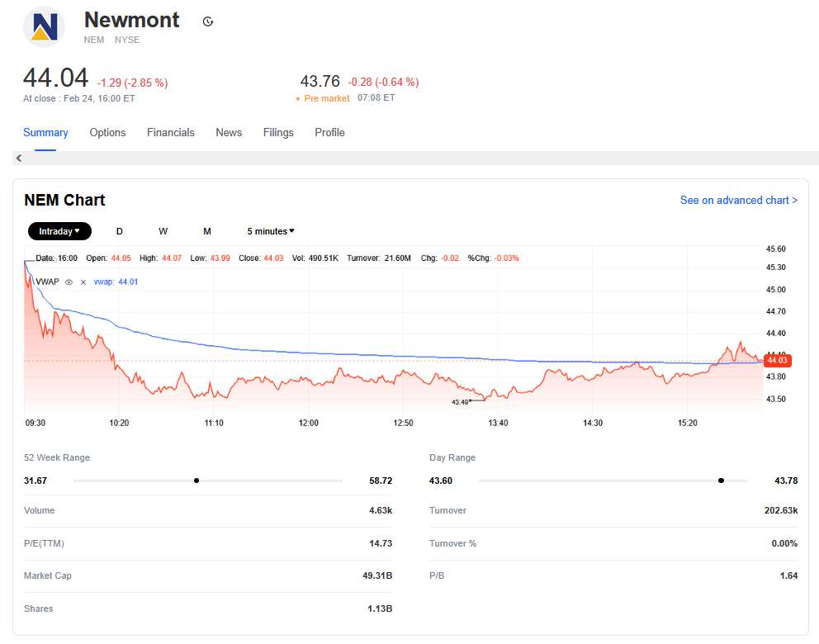This screenshot has width=819, height=644.
Task: Click the 52 Week Range slider marker
Action: click(196, 481)
